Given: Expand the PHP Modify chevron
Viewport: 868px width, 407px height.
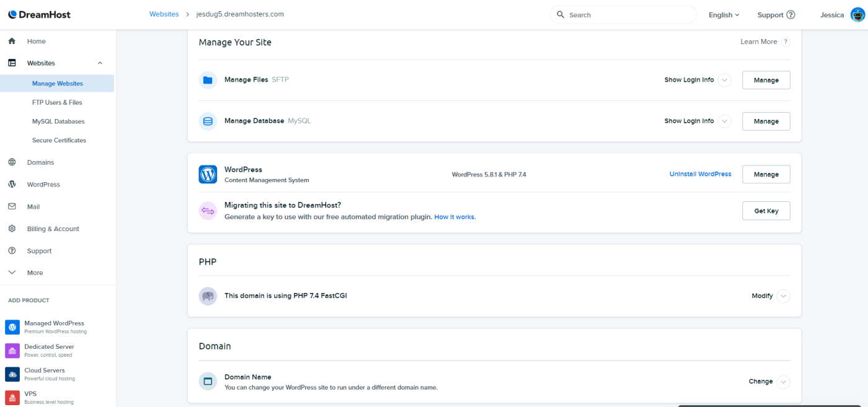Looking at the screenshot, I should (784, 296).
